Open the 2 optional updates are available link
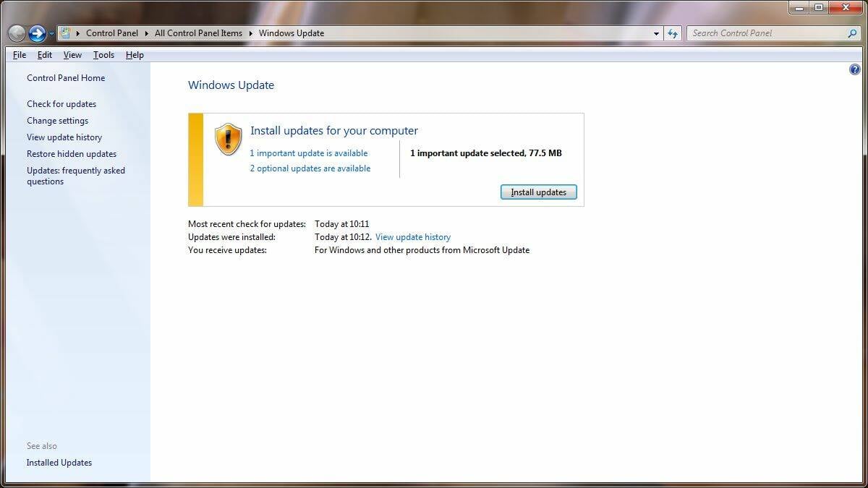Image resolution: width=868 pixels, height=488 pixels. pos(310,168)
